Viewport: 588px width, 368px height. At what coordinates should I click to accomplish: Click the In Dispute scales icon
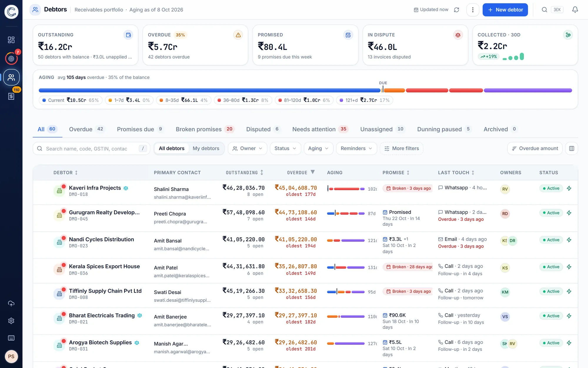pyautogui.click(x=458, y=35)
